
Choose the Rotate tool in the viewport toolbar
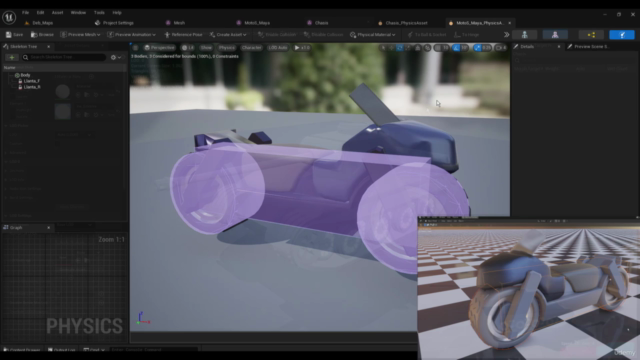[x=400, y=48]
